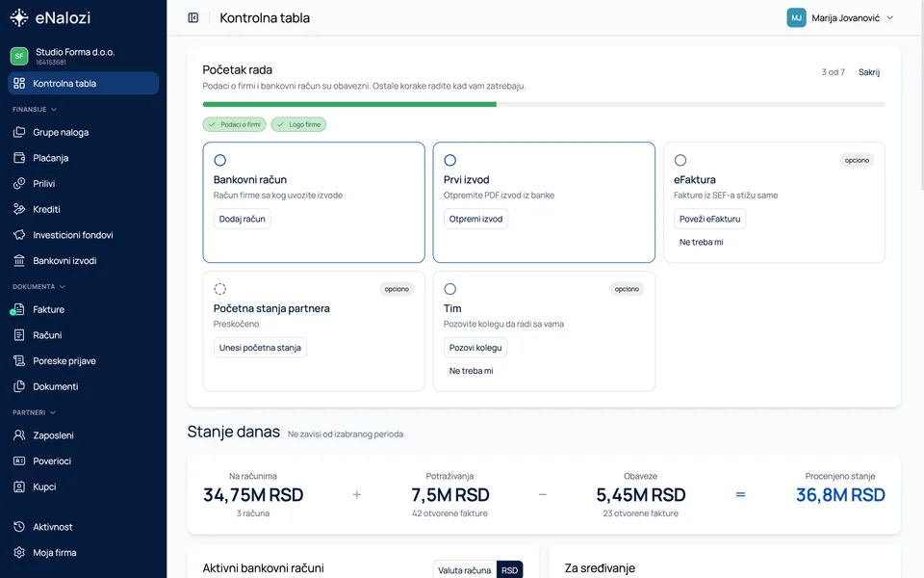The image size is (924, 578).
Task: Toggle the sidebar collapse icon
Action: (192, 17)
